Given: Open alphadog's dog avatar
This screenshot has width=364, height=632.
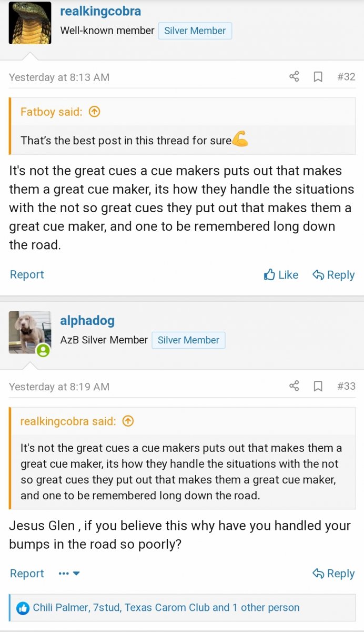Looking at the screenshot, I should point(30,332).
